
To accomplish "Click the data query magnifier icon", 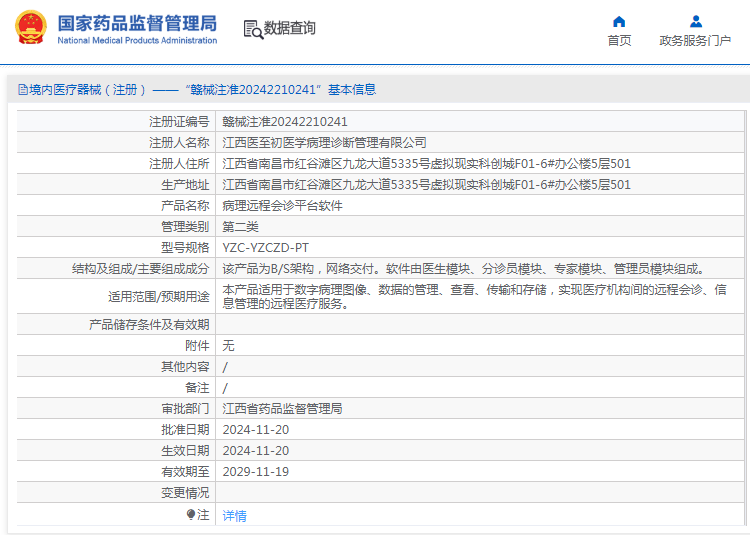I will (253, 29).
